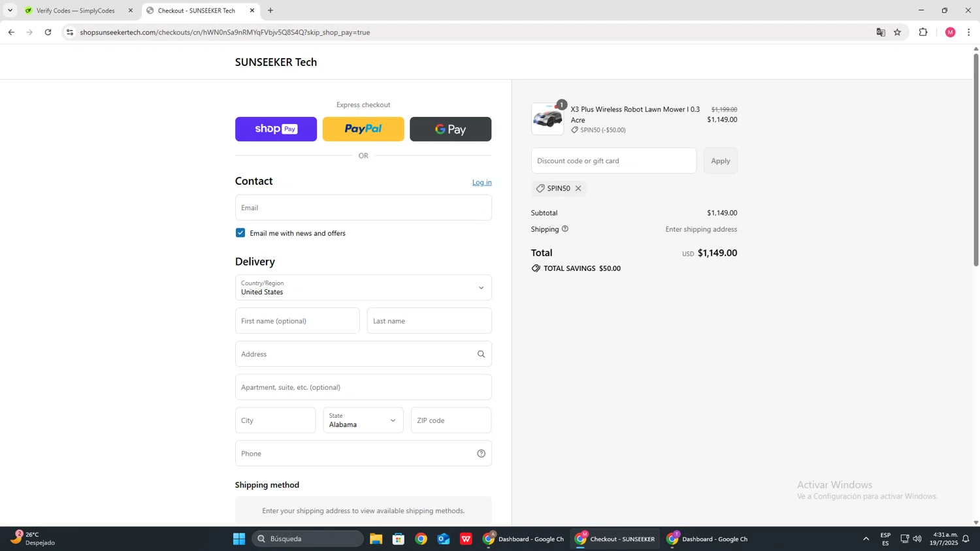Click the Address input field
Viewport: 980px width, 551px height.
tap(363, 354)
